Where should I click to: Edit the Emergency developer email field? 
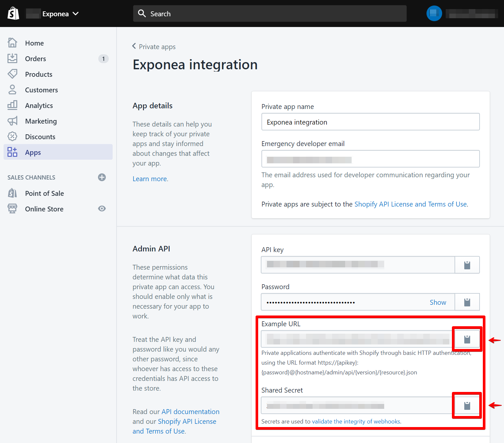click(371, 159)
